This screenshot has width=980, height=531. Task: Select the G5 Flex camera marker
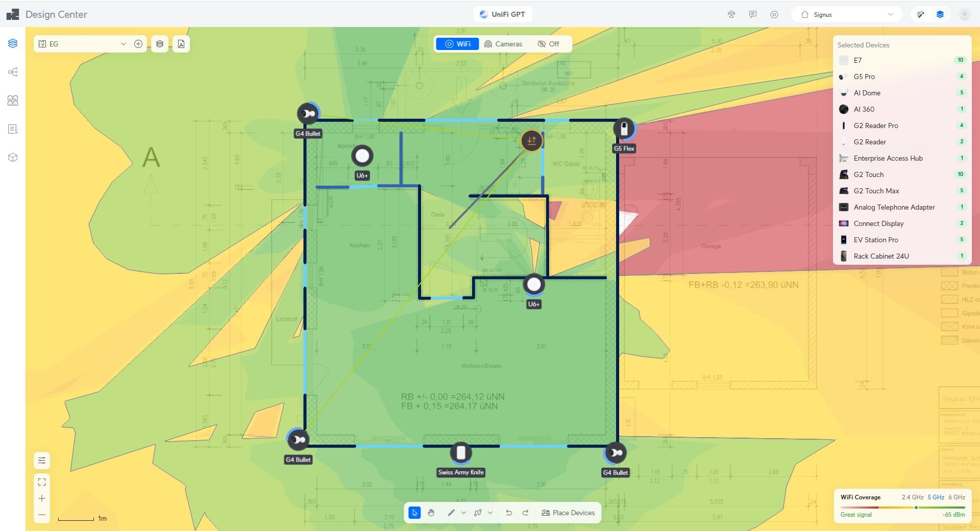(624, 129)
